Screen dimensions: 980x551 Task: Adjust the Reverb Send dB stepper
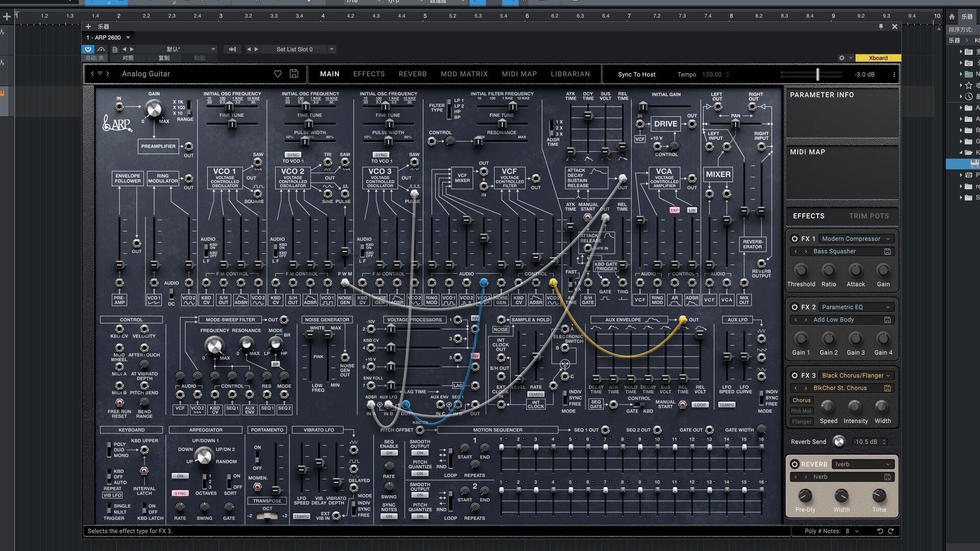[884, 442]
